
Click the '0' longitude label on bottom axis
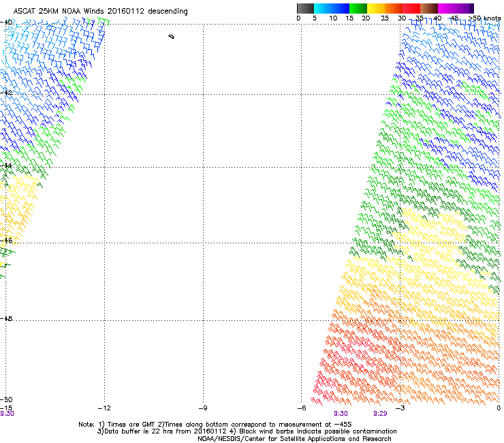pos(499,408)
